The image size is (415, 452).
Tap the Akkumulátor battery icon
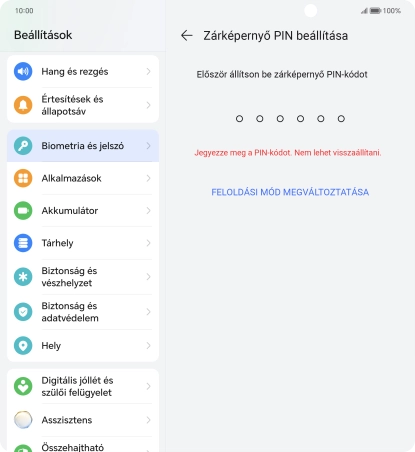pyautogui.click(x=23, y=211)
